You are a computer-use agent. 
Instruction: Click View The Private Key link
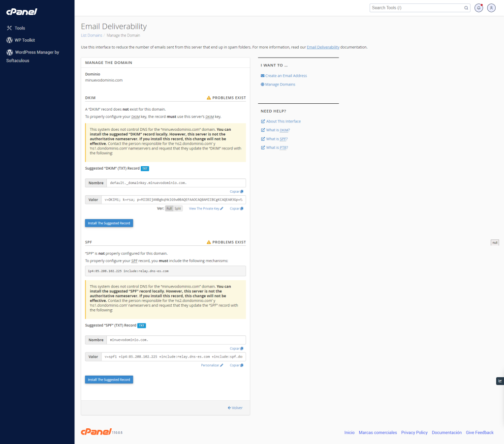206,208
